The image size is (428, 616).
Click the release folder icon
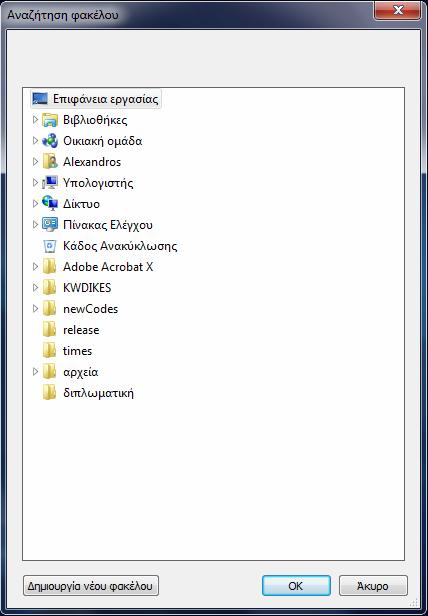[x=50, y=330]
